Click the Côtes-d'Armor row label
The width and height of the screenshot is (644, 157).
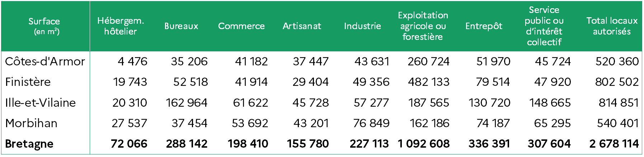point(45,61)
